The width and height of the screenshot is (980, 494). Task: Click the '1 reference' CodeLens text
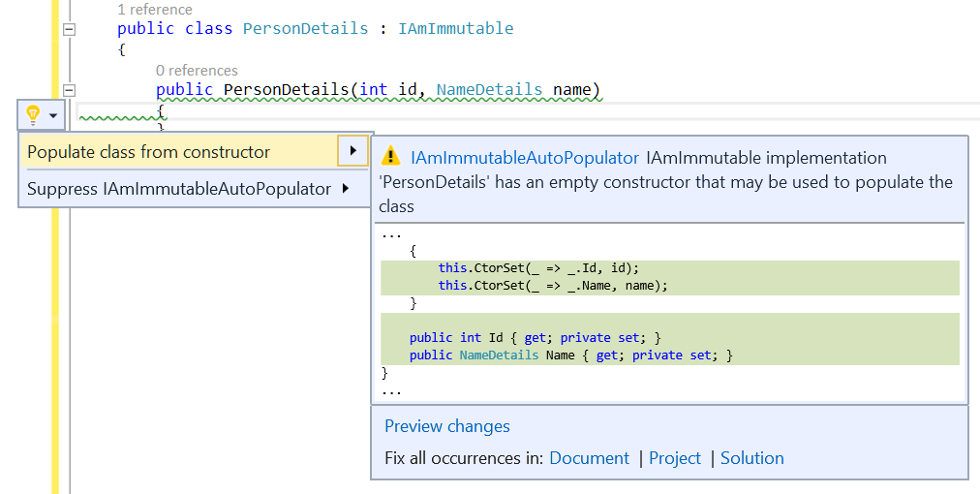(x=155, y=10)
